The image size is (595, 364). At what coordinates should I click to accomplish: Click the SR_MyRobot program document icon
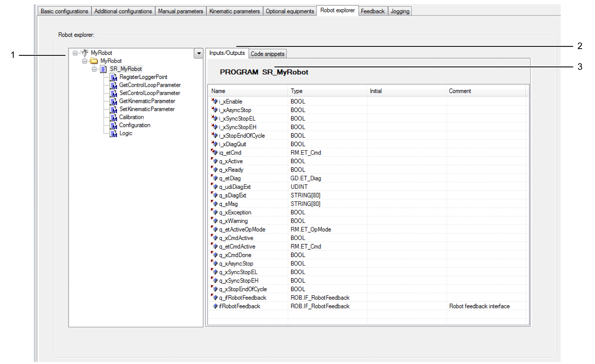[103, 69]
